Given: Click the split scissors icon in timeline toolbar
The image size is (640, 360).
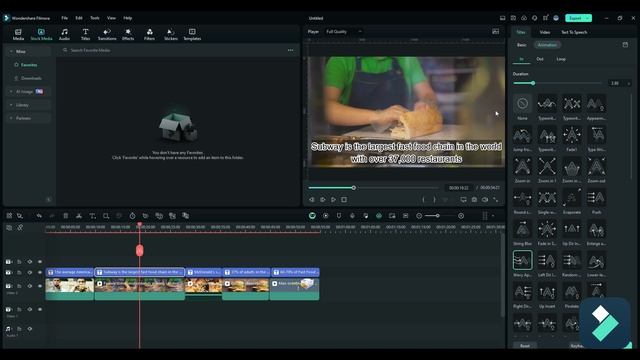Looking at the screenshot, I should (x=79, y=216).
